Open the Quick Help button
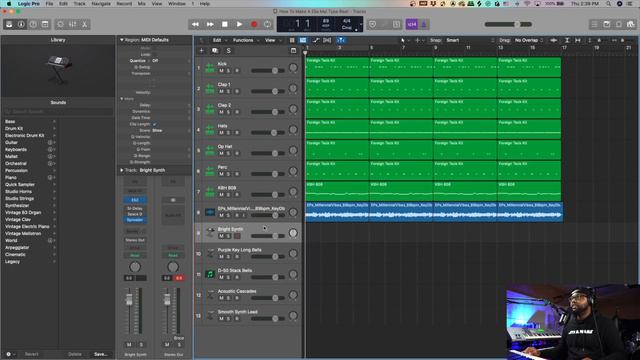The width and height of the screenshot is (640, 360). pyautogui.click(x=33, y=24)
